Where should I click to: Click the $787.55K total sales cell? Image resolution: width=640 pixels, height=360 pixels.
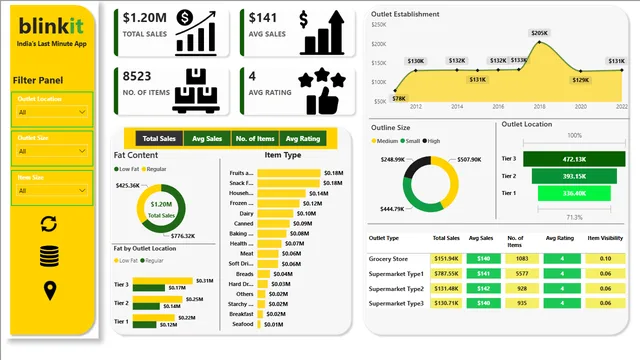(x=446, y=273)
